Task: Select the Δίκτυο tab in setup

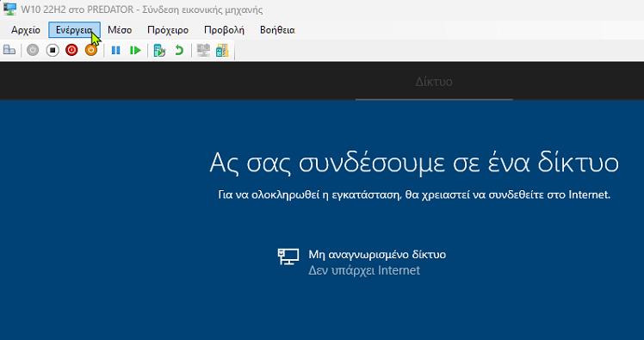Action: 434,82
